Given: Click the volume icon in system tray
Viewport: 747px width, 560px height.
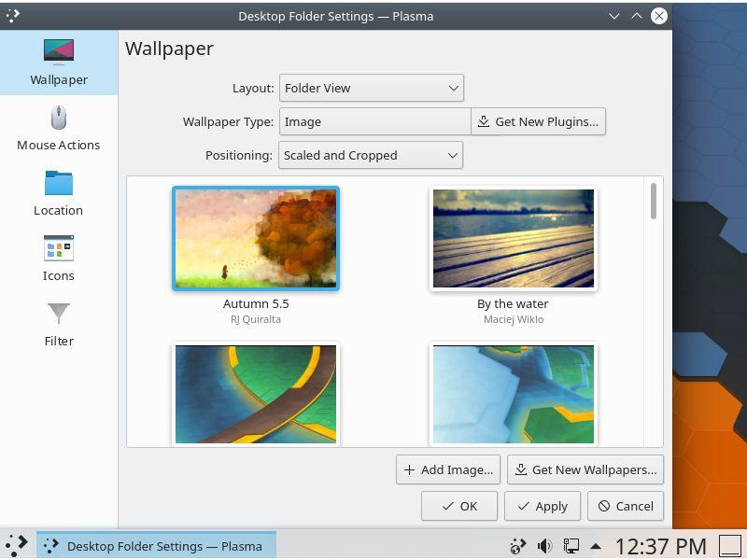Looking at the screenshot, I should pos(543,546).
